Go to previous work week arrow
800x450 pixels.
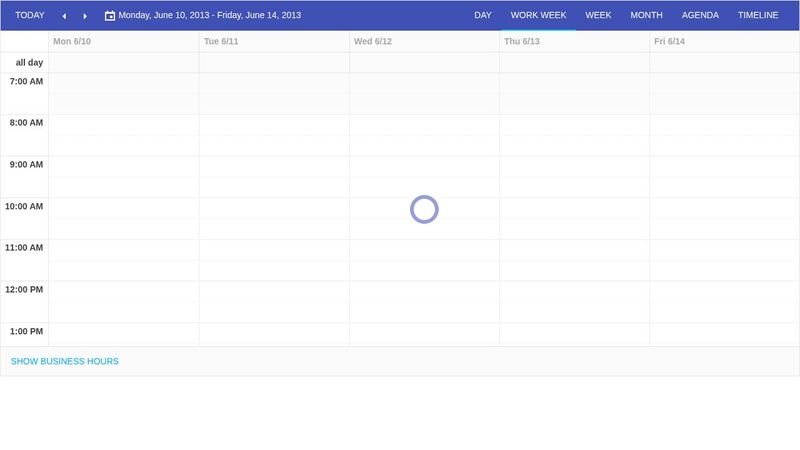pyautogui.click(x=64, y=16)
